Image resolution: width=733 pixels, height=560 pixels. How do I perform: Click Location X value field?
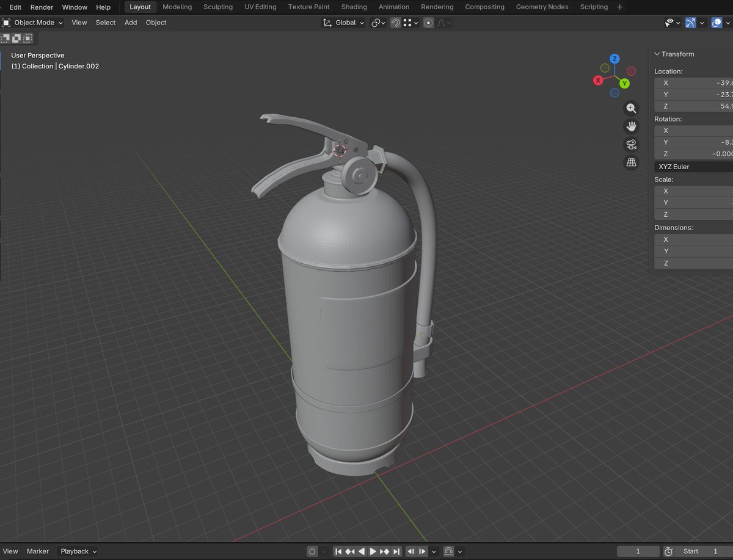tap(693, 83)
